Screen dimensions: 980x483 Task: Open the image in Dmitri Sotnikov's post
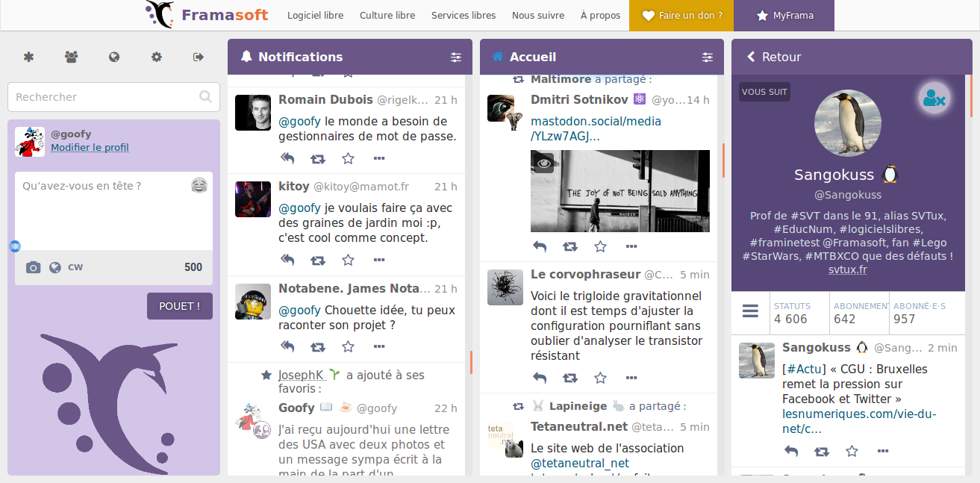[x=620, y=191]
